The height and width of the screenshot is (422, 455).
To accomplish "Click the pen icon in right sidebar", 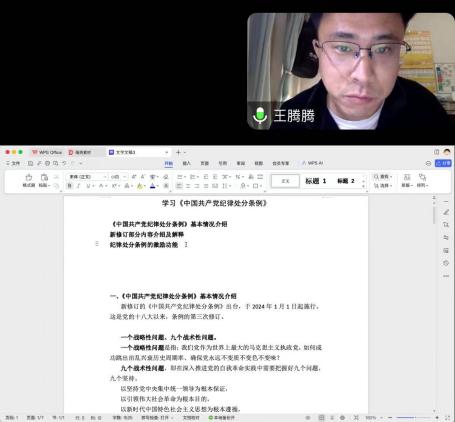I will (446, 212).
